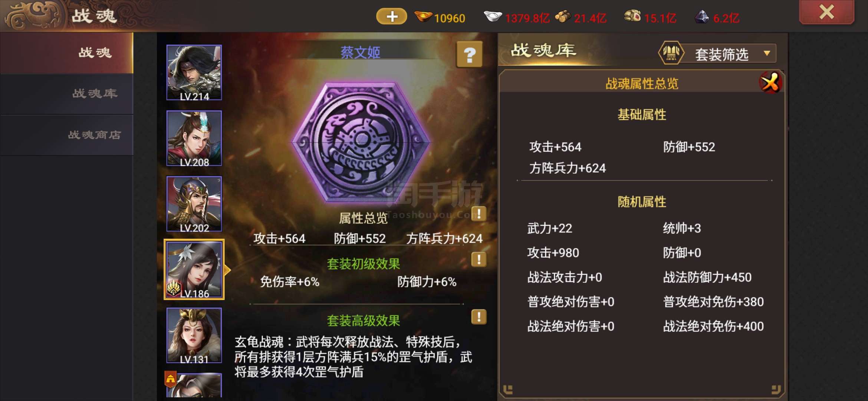Viewport: 868px width, 401px height.
Task: Click info icon beside 套装初级效果
Action: [x=479, y=259]
